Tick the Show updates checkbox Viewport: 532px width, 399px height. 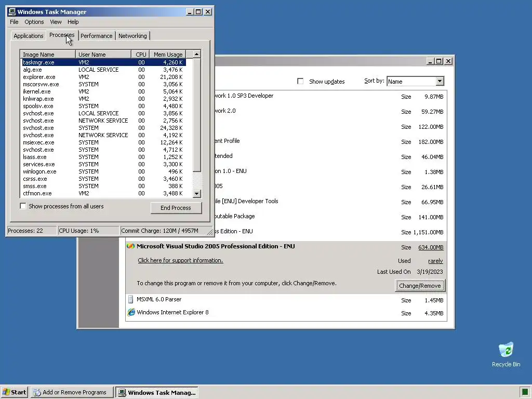tap(300, 81)
